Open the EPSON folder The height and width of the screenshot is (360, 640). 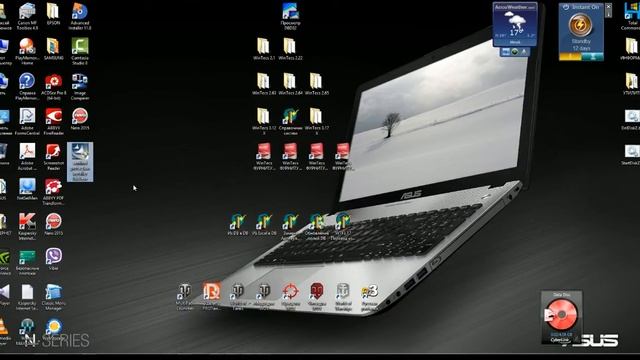[53, 15]
